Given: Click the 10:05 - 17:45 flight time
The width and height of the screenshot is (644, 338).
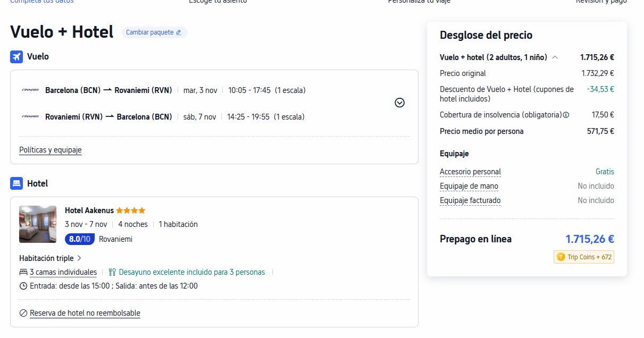Looking at the screenshot, I should [249, 90].
